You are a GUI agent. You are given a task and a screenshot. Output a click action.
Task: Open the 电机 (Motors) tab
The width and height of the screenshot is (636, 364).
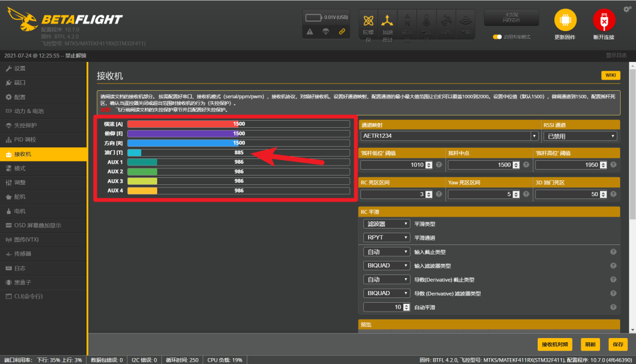pos(43,211)
